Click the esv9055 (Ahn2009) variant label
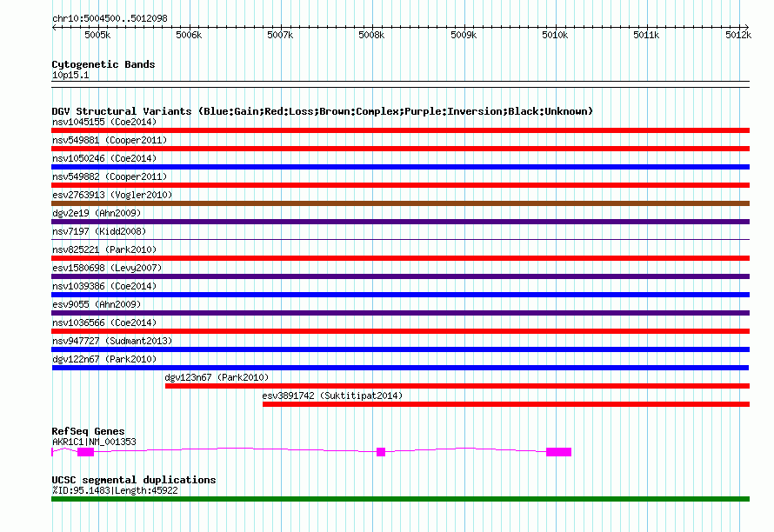Screen dimensions: 774x532 [x=97, y=304]
